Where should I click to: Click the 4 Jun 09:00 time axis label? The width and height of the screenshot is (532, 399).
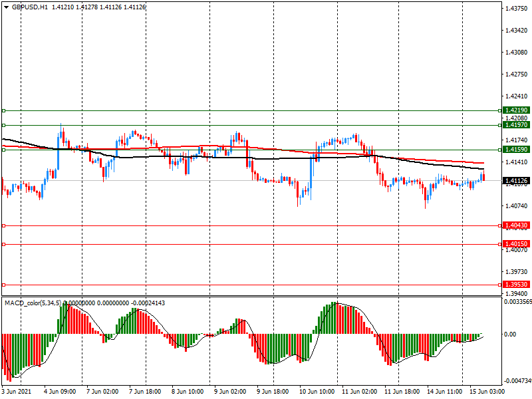click(x=59, y=392)
